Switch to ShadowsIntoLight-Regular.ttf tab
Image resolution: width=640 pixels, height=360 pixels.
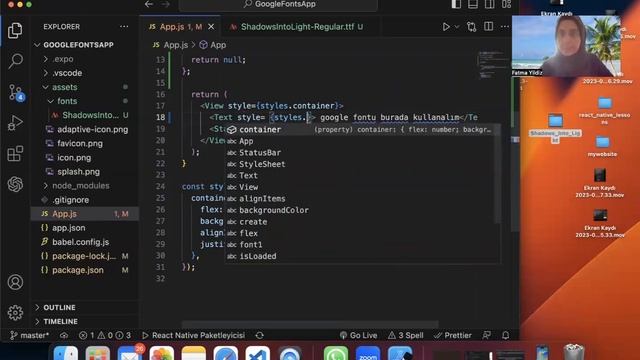296,27
